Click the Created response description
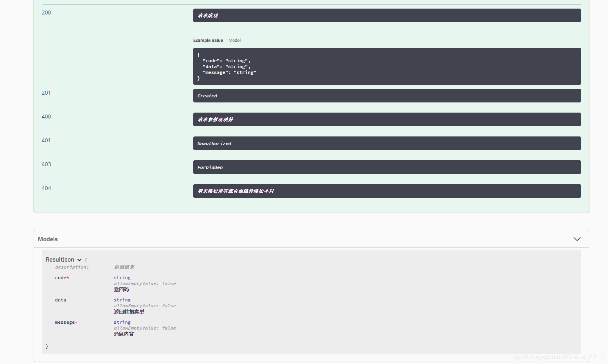The height and width of the screenshot is (364, 608). pos(387,96)
